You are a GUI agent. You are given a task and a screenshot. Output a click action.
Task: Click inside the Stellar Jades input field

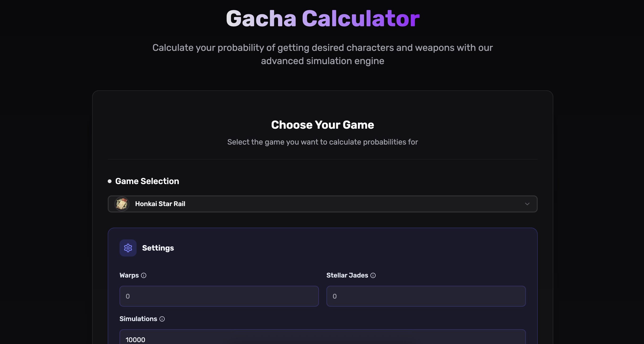pos(426,296)
